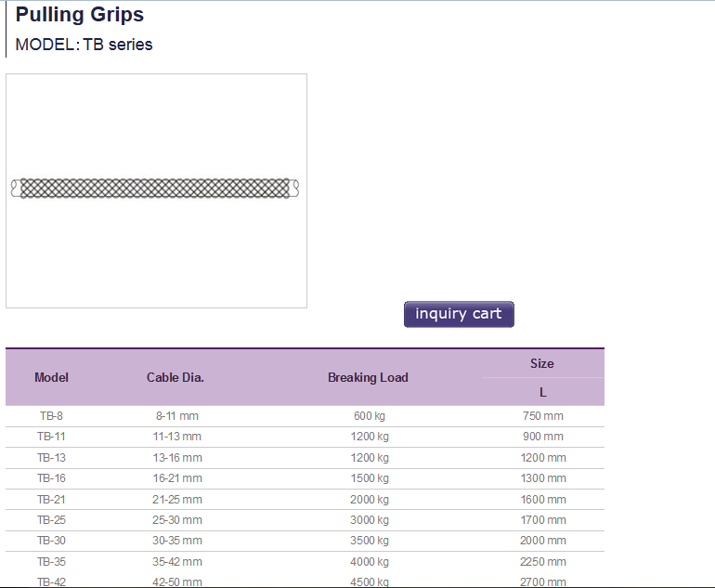Click the 2700 mm length cell
The image size is (715, 588).
point(543,582)
